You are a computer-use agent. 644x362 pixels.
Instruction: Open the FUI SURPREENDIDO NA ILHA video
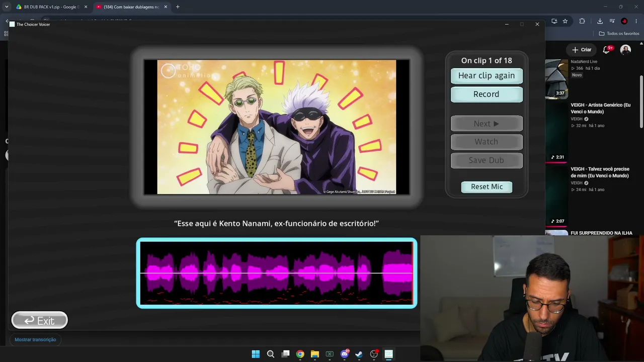pos(601,233)
